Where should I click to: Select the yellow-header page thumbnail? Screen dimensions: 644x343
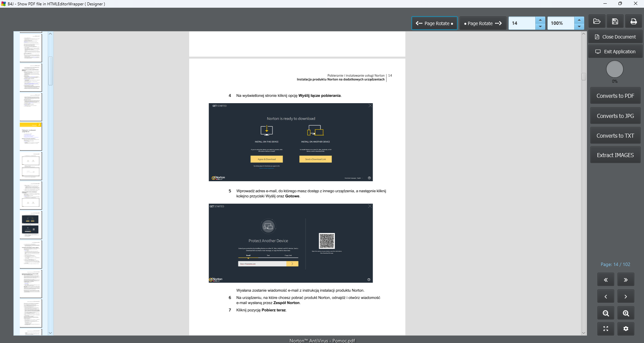click(31, 136)
